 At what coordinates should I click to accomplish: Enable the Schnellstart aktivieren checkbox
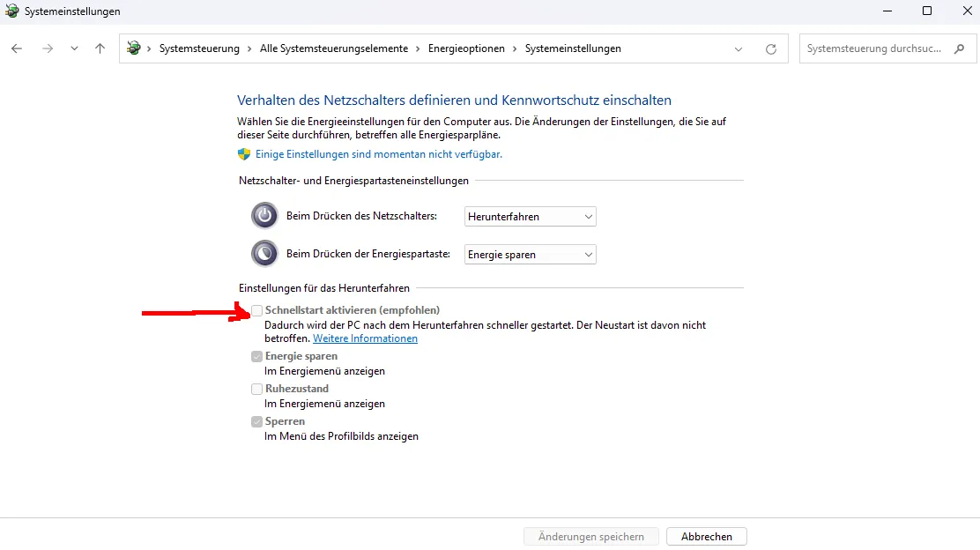pos(256,310)
